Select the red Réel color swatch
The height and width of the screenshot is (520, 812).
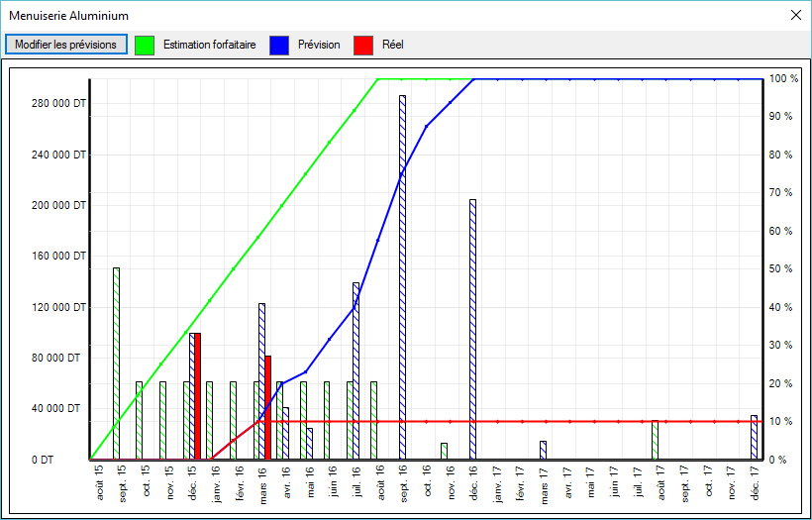(363, 45)
